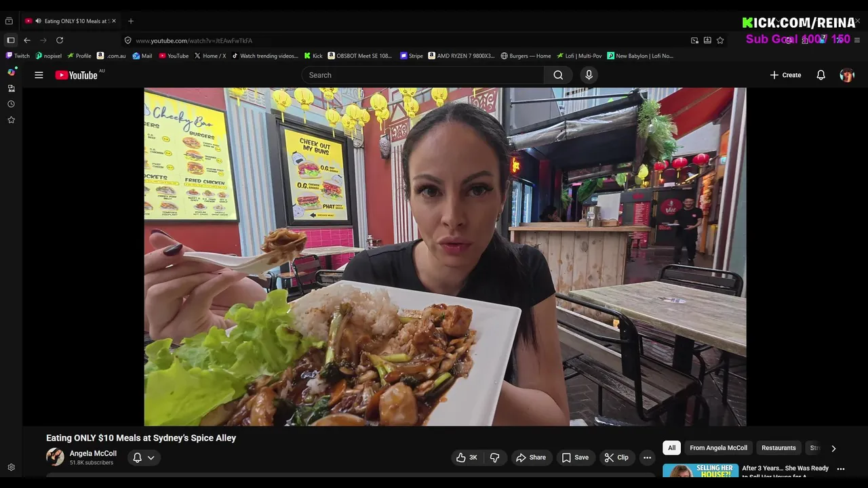Open a new browser tab
This screenshot has height=488, width=868.
click(131, 21)
